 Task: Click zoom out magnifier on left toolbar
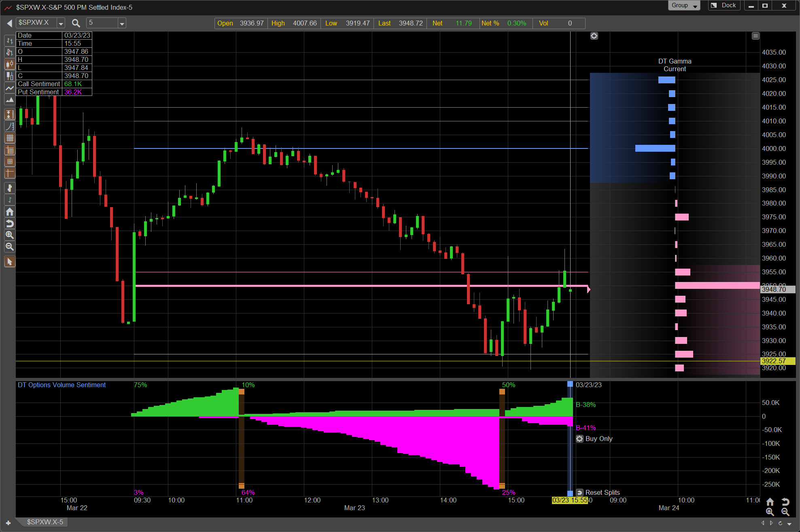[x=10, y=247]
